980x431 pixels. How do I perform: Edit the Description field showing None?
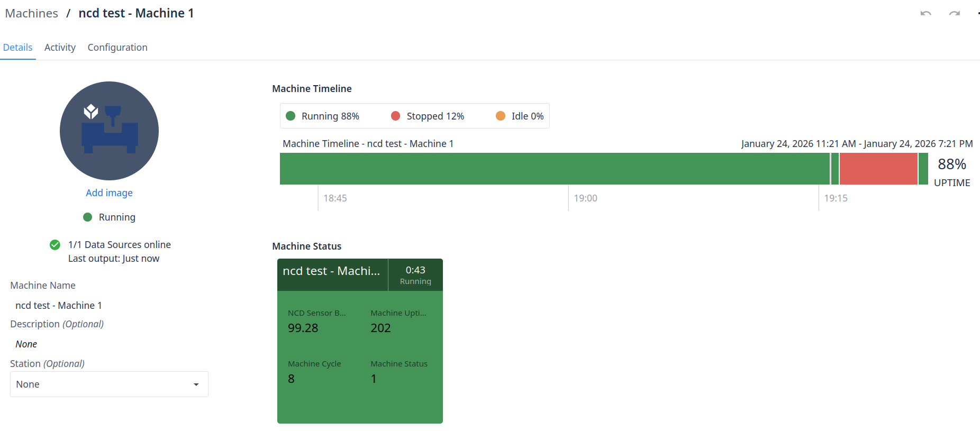(x=26, y=344)
